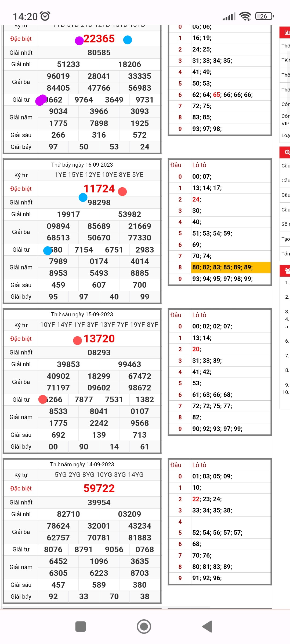Tap the sixth prize number 589
Image resolution: width=290 pixels, height=644 pixels.
tap(99, 585)
